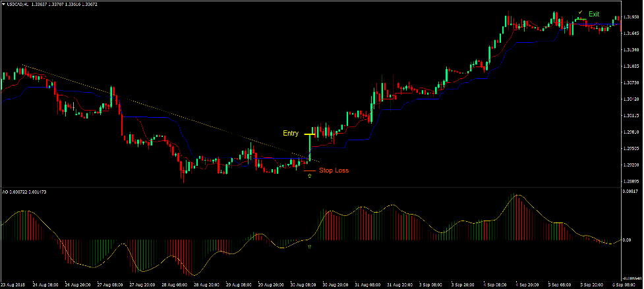Select the 1.28895 price axis label
Viewport: 644px width, 289px height.
[630, 181]
